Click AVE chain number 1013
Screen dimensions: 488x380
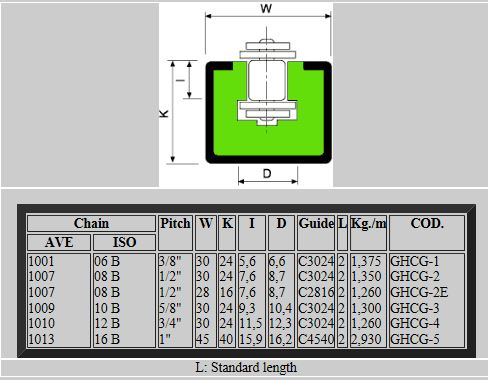tap(41, 339)
